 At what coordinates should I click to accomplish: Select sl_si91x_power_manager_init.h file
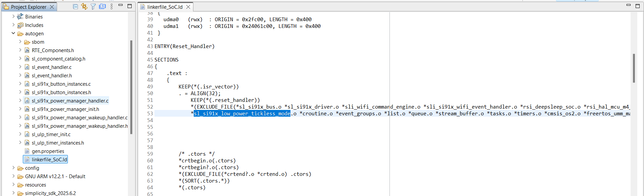65,109
